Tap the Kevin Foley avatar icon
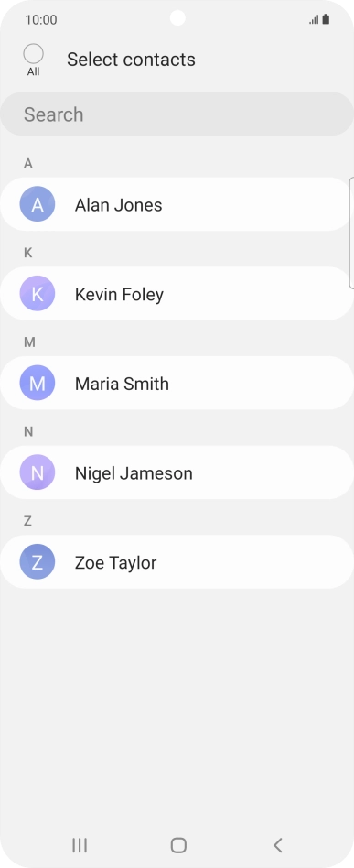Screen dimensions: 354x868 [x=38, y=293]
